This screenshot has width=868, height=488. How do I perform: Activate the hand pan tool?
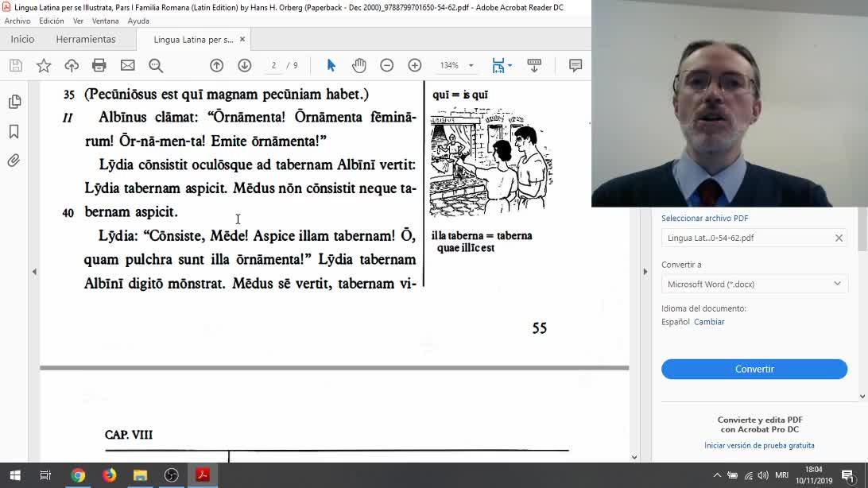pyautogui.click(x=358, y=65)
